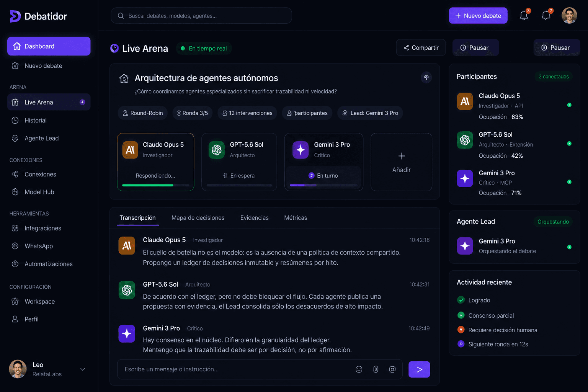Image resolution: width=588 pixels, height=392 pixels.
Task: Open Integraciones sidebar item
Action: pos(49,228)
